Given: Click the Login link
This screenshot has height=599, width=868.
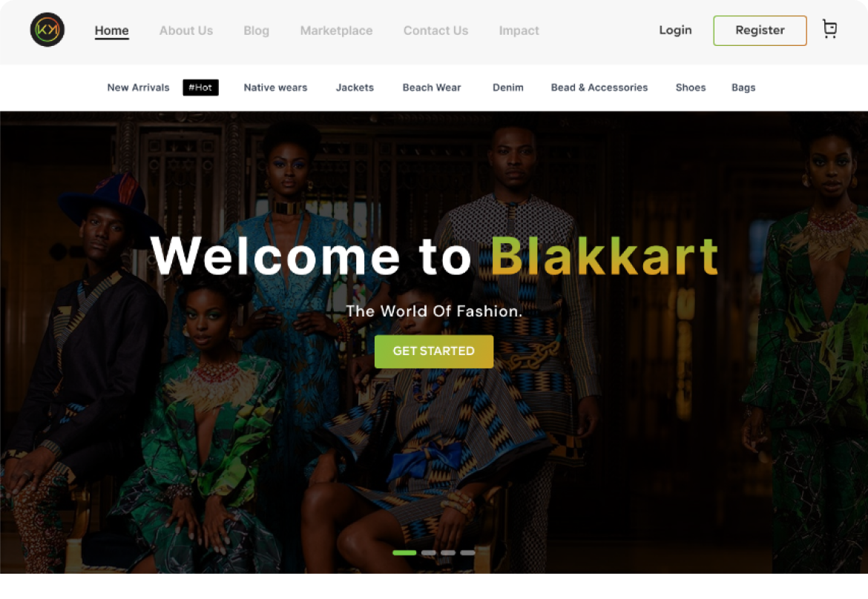Looking at the screenshot, I should point(675,30).
